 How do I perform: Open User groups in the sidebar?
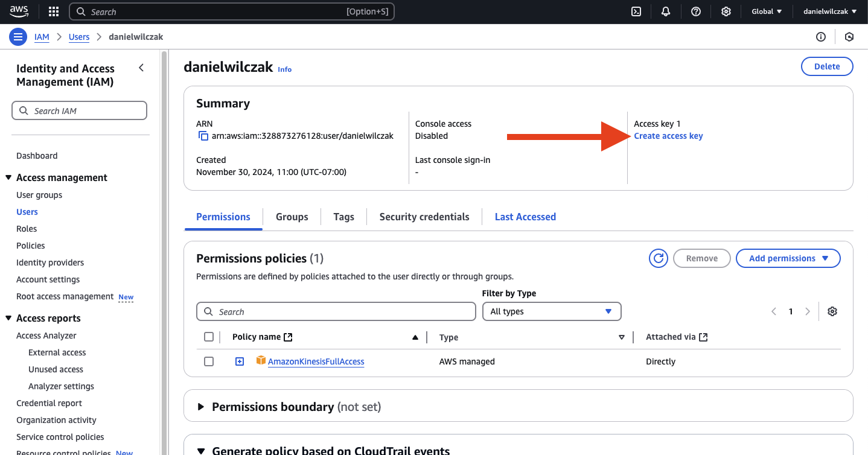pos(39,195)
